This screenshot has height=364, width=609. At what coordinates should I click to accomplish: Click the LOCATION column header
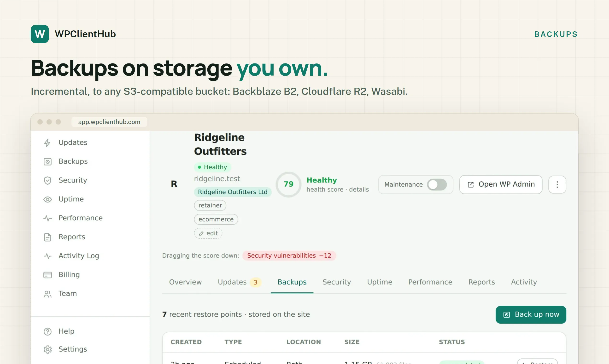click(x=304, y=342)
